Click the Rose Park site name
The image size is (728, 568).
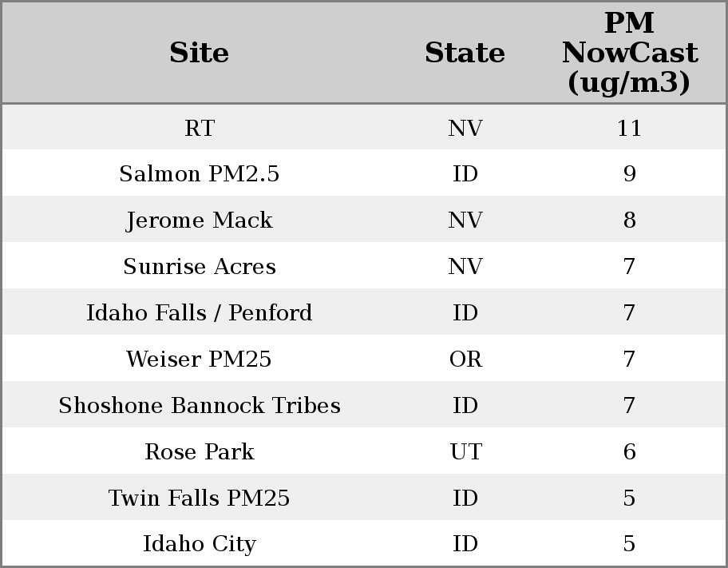pos(199,452)
